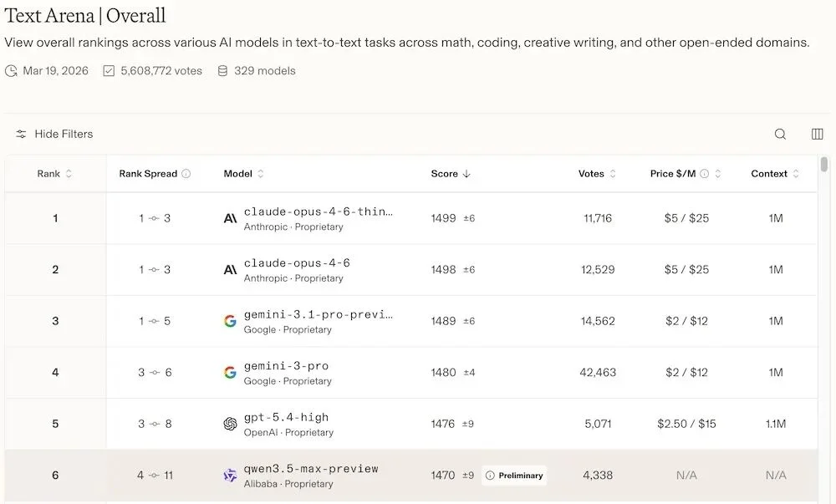Click the OpenAI logo beside gpt-5.4-high
836x504 pixels.
(230, 424)
